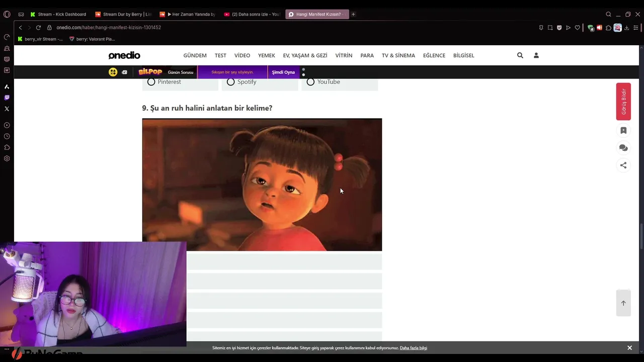Go to Onedio homepage via logo
Viewport: 644px width, 362px height.
click(x=124, y=55)
